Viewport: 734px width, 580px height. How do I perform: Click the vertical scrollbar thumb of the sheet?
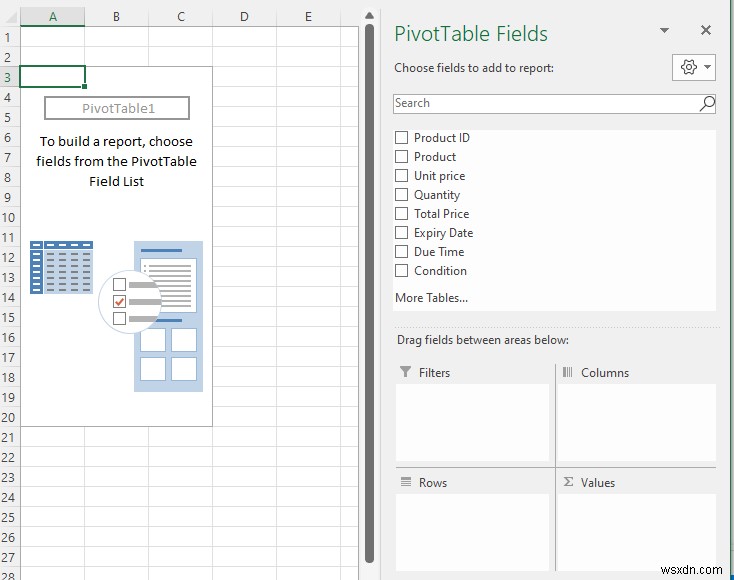369,293
